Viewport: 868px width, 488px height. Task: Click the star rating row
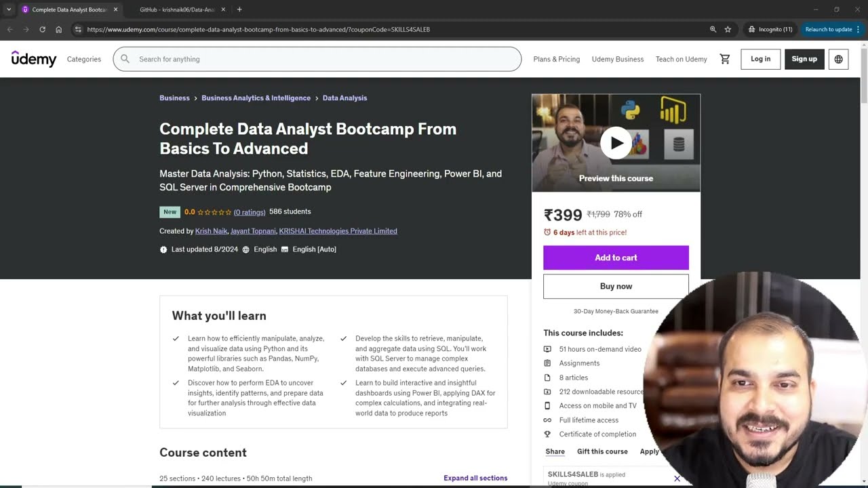pyautogui.click(x=214, y=212)
